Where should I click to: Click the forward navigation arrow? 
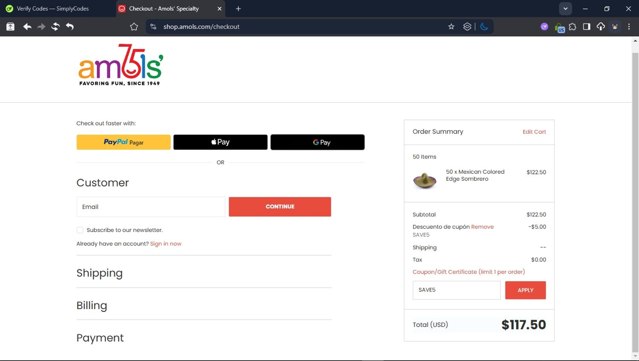41,26
